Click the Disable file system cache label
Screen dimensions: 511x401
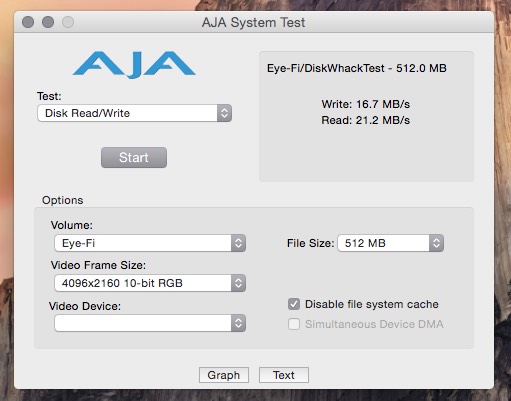point(372,304)
